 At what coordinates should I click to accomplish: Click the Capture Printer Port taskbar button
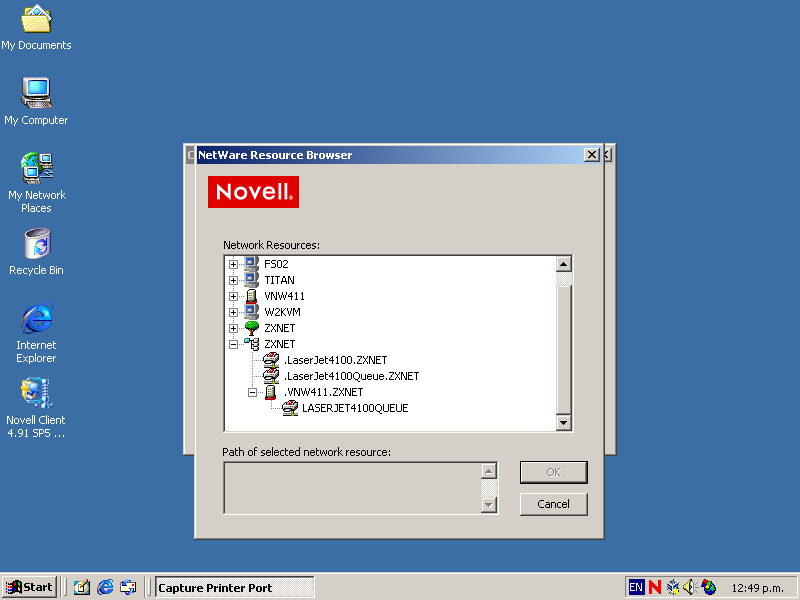[235, 587]
